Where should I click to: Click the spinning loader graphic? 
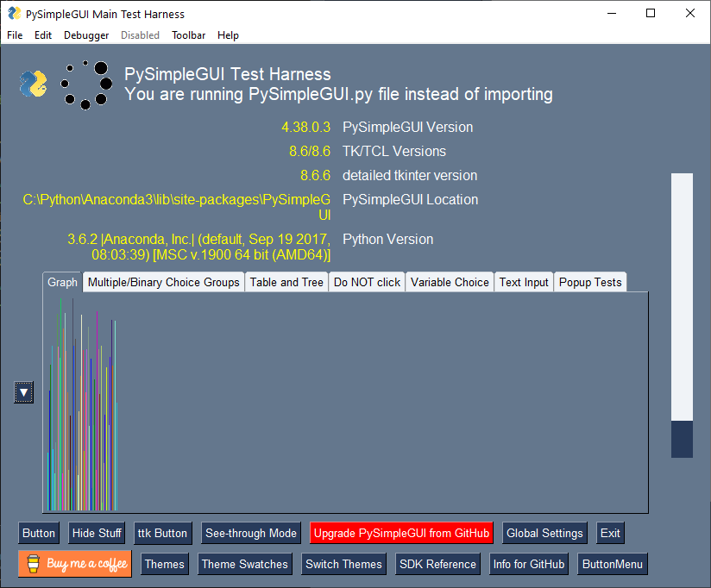tap(86, 84)
